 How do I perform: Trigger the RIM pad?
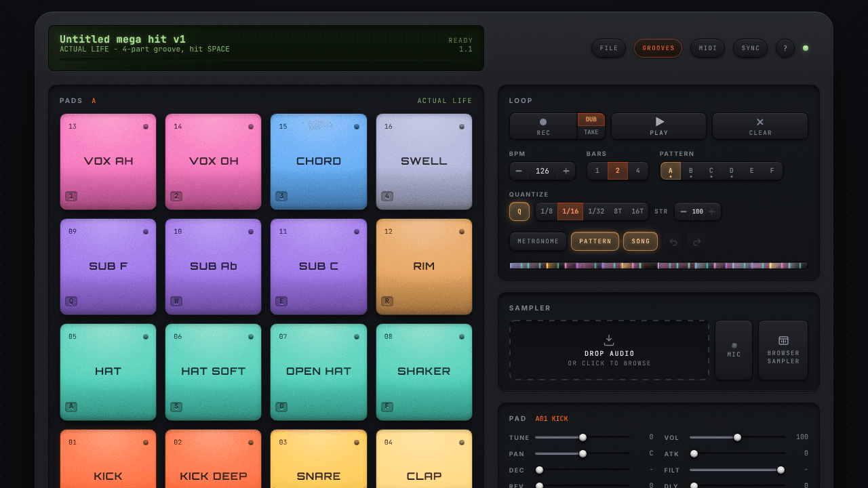pos(424,266)
